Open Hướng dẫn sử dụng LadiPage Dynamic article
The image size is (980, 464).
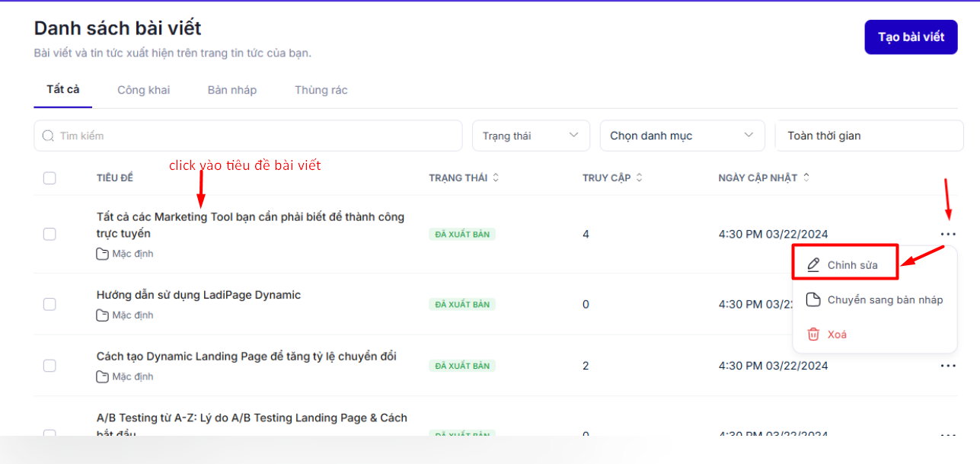pos(199,295)
